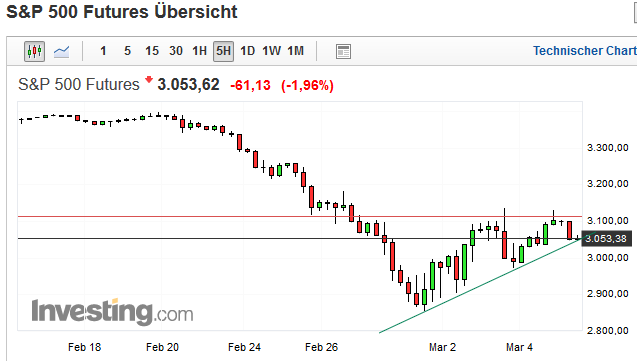Set chart to 1D daily timeframe

247,51
